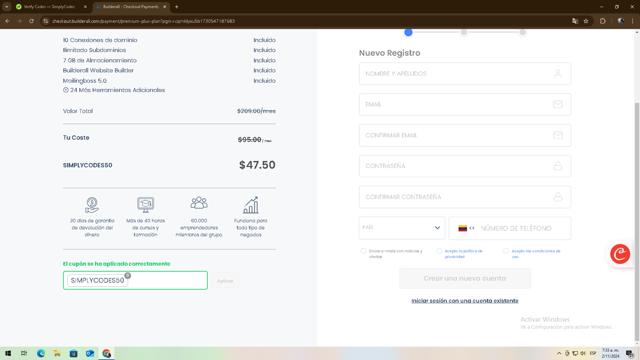Click the info icon beside 24 Más Herramientas

pos(65,90)
